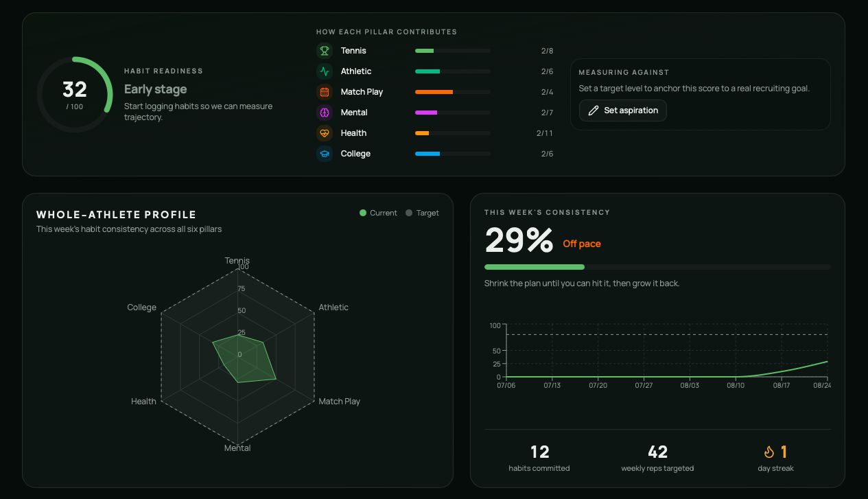
Task: Click the Tennis axis label on radar
Action: (237, 261)
